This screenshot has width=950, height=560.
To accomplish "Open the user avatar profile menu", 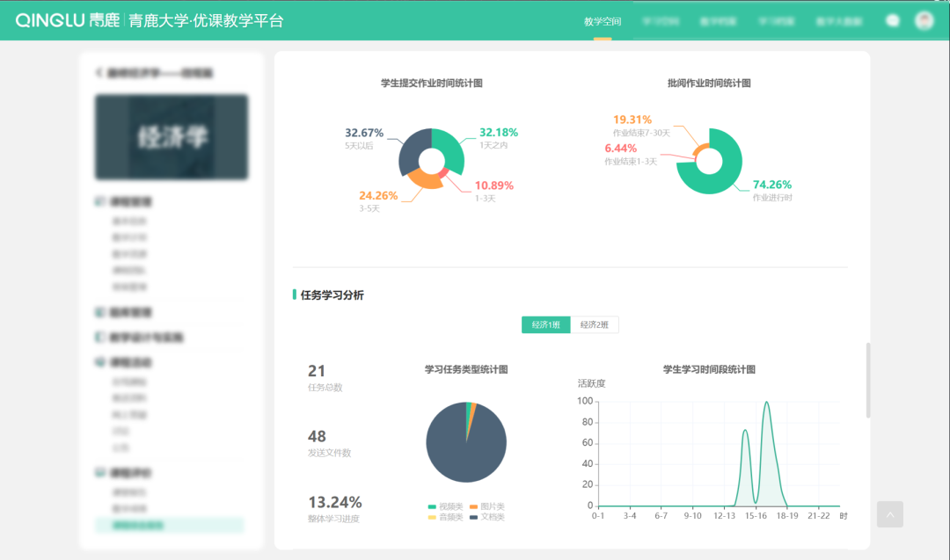I will (x=924, y=20).
